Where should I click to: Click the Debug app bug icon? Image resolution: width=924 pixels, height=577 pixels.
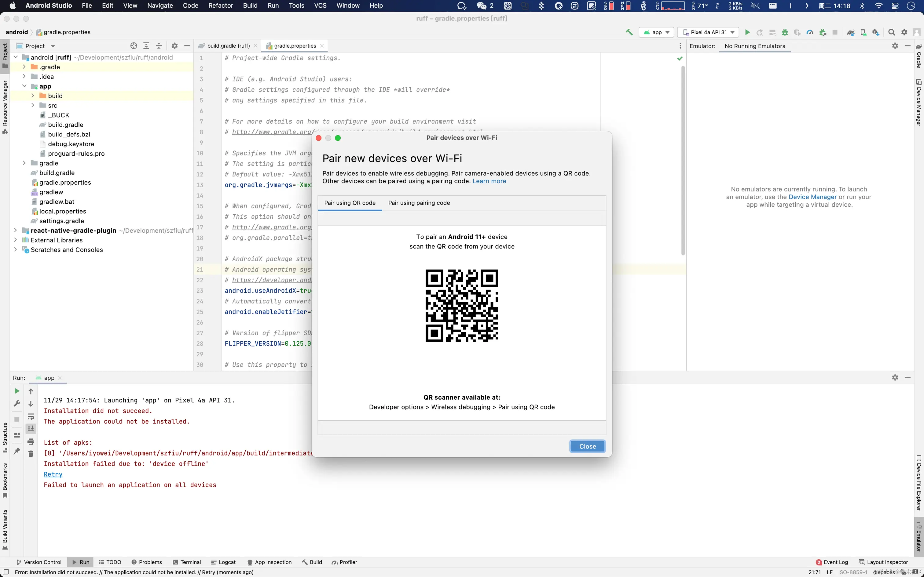pyautogui.click(x=785, y=32)
